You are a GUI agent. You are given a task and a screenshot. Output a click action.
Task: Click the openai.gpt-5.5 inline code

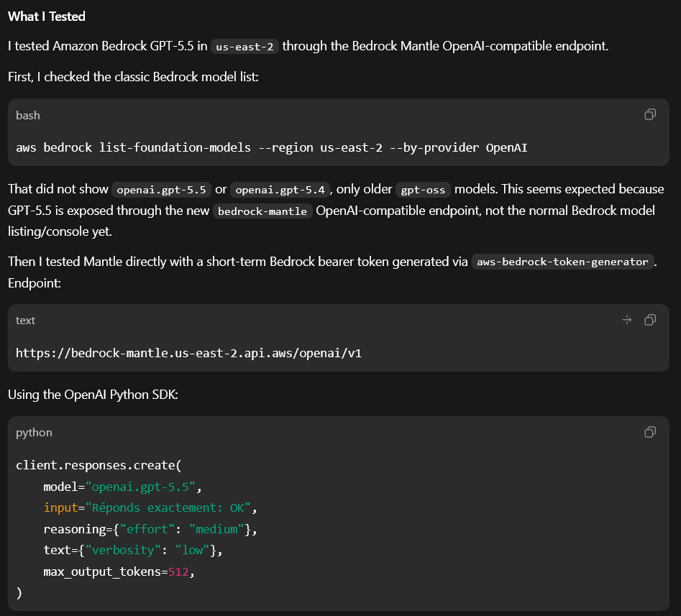tap(161, 190)
